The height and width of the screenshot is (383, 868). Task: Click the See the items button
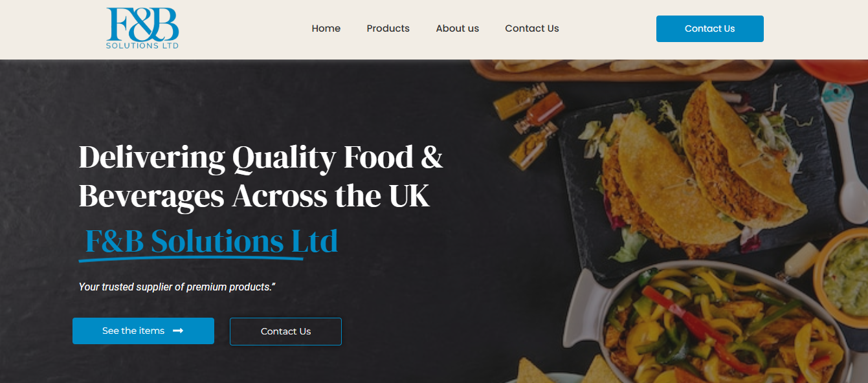143,331
